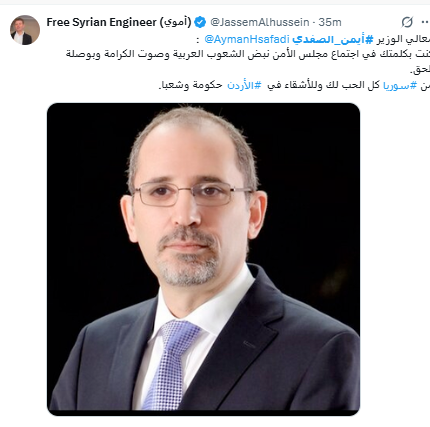The width and height of the screenshot is (430, 427).
Task: Click the (أموي) part of the name
Action: [175, 22]
